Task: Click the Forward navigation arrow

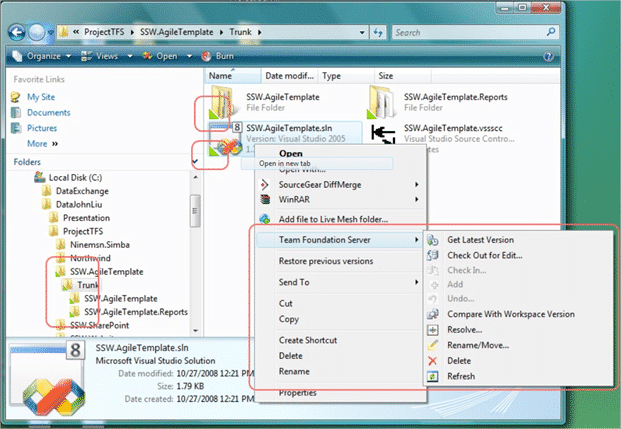Action: point(37,32)
